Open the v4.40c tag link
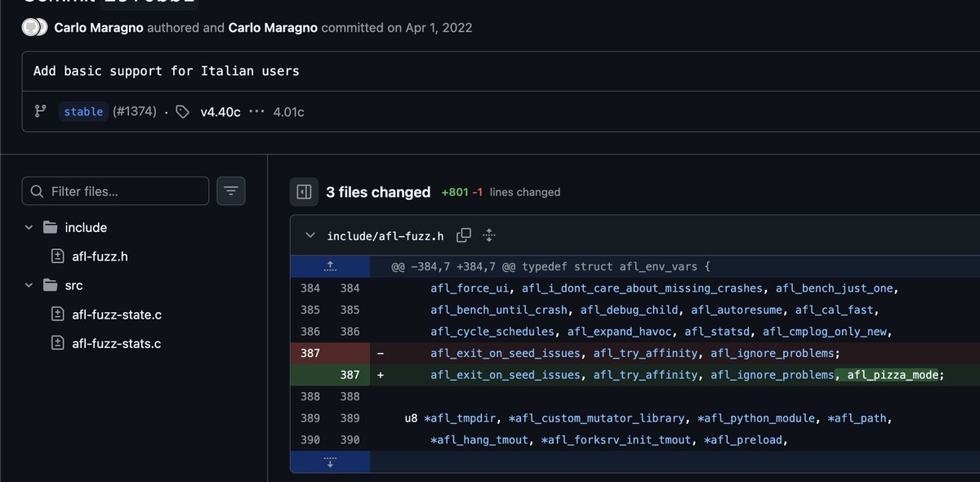The height and width of the screenshot is (482, 980). pos(220,112)
